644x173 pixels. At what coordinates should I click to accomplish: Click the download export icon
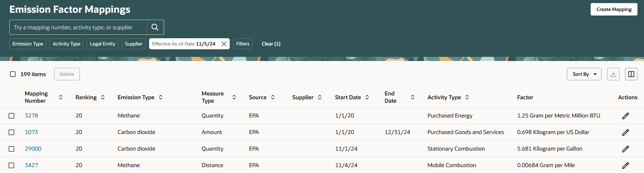[x=613, y=74]
